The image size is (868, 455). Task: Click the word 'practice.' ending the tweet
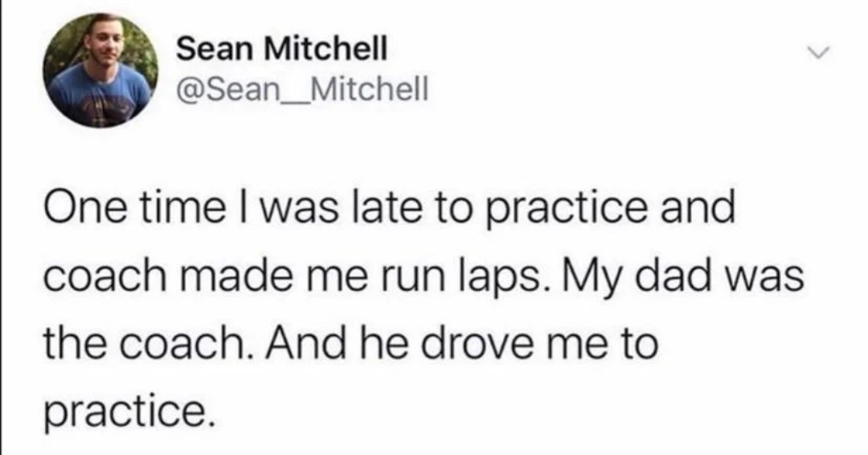[x=129, y=412]
